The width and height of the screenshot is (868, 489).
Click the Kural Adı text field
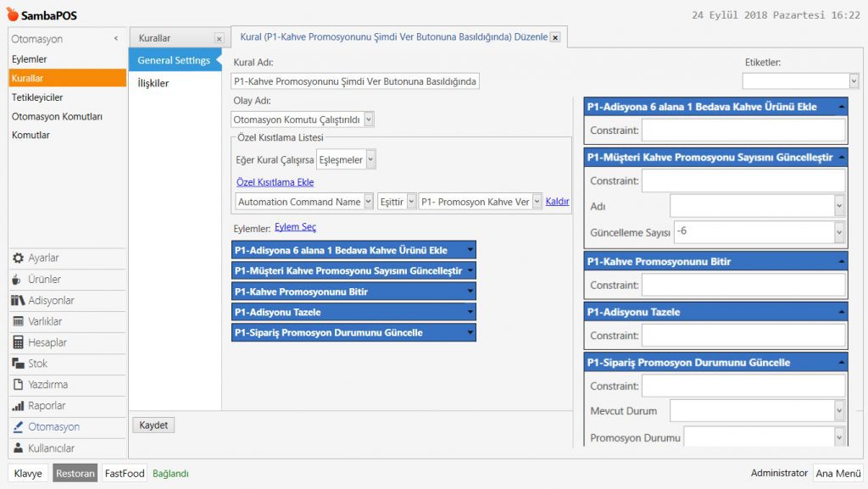pyautogui.click(x=355, y=81)
